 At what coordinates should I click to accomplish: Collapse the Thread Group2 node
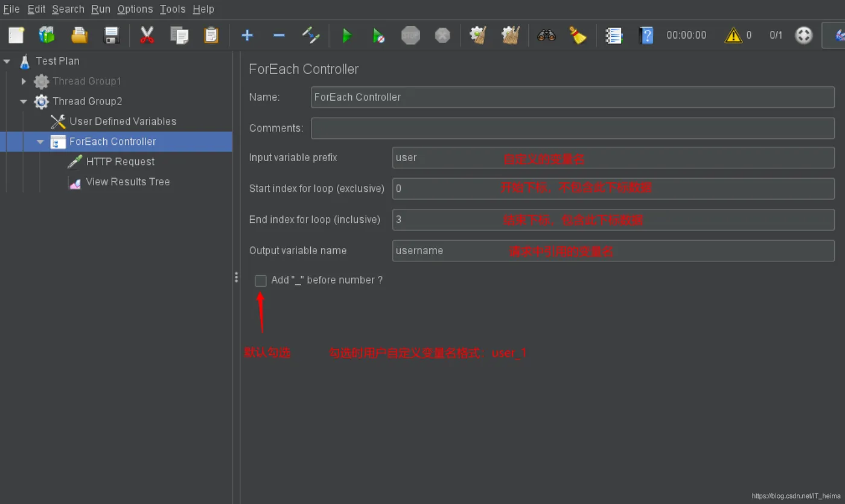24,101
